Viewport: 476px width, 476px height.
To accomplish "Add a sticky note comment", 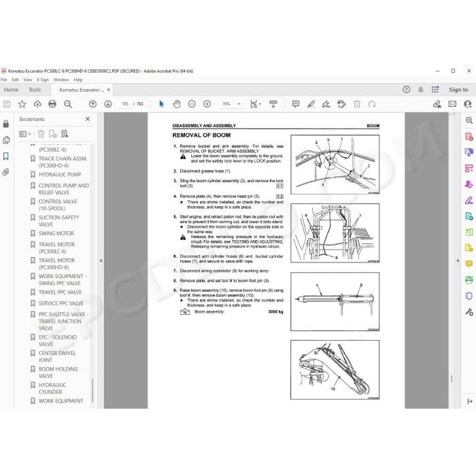I will pos(296,104).
